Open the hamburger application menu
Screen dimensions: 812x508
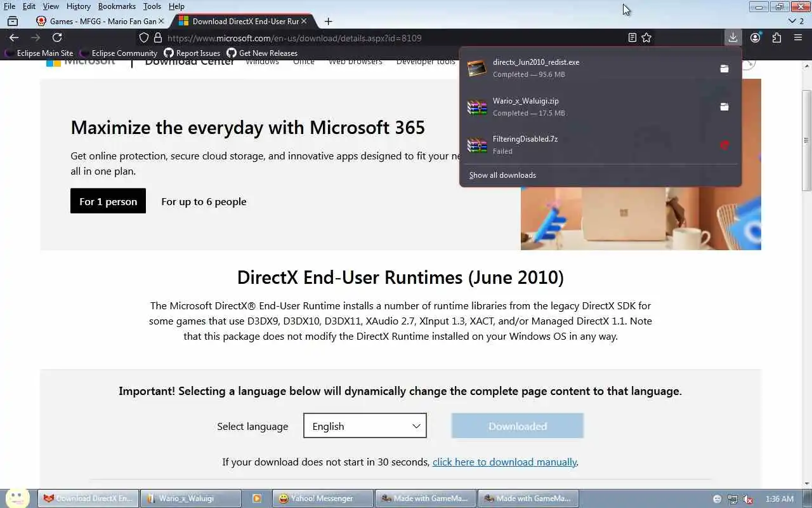[x=798, y=37]
